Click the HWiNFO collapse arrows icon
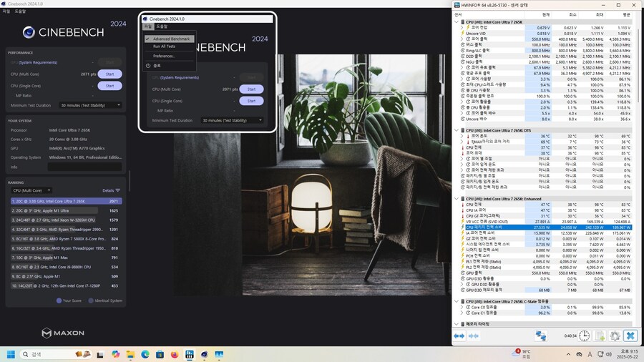This screenshot has width=644, height=362. coord(474,336)
